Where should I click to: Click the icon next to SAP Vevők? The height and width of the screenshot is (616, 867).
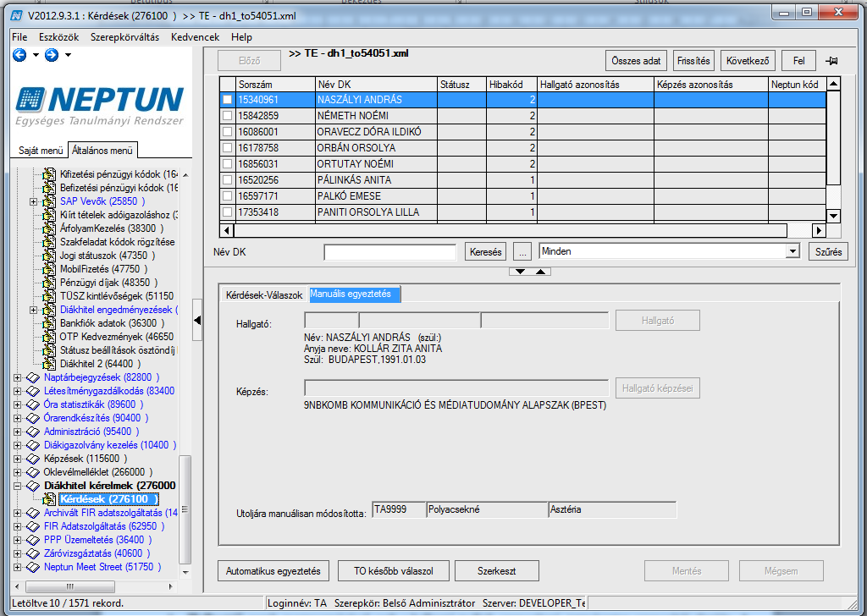click(49, 201)
